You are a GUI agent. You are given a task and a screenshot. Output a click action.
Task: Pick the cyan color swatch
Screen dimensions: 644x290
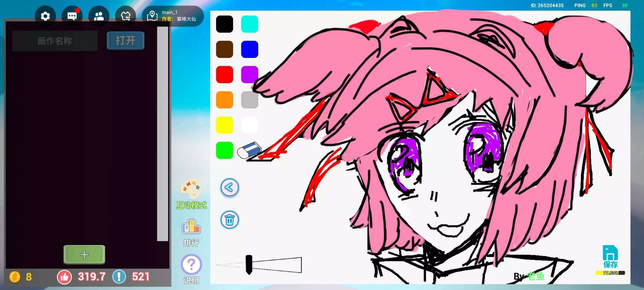coord(250,24)
